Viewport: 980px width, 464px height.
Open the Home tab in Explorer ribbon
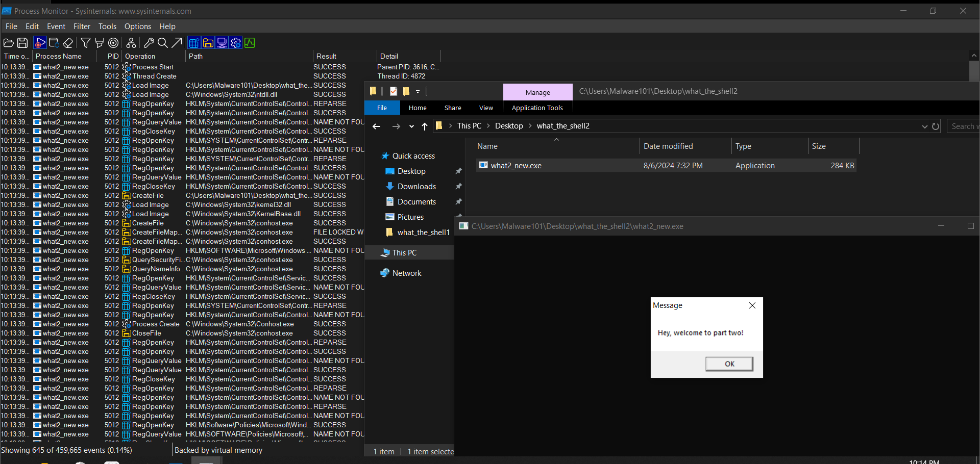click(x=418, y=108)
